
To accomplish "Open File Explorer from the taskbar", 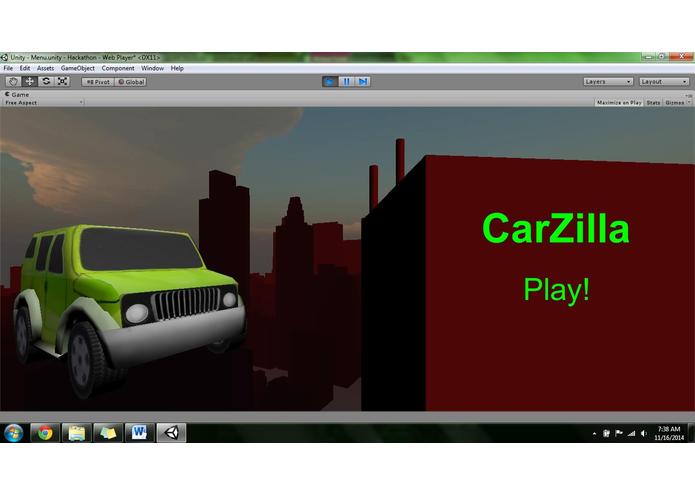I will 77,432.
